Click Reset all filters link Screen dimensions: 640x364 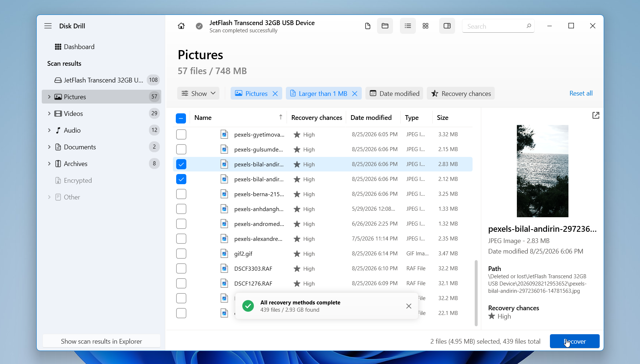coord(581,93)
